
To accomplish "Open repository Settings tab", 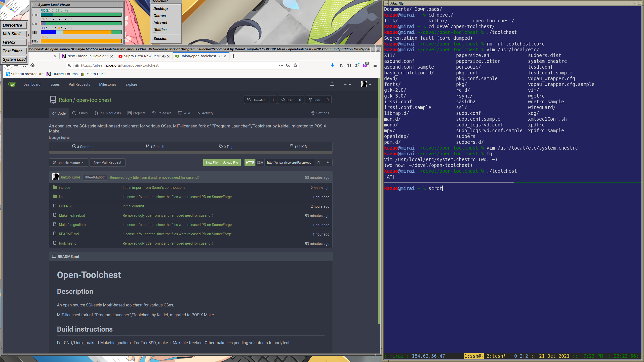I will click(320, 113).
